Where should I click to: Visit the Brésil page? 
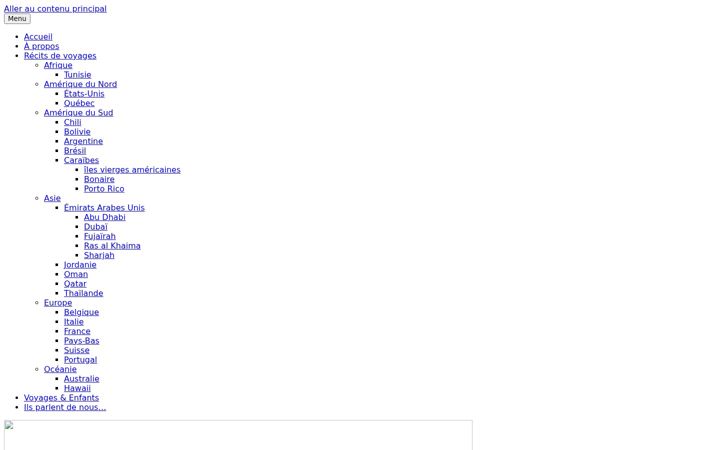tap(75, 151)
